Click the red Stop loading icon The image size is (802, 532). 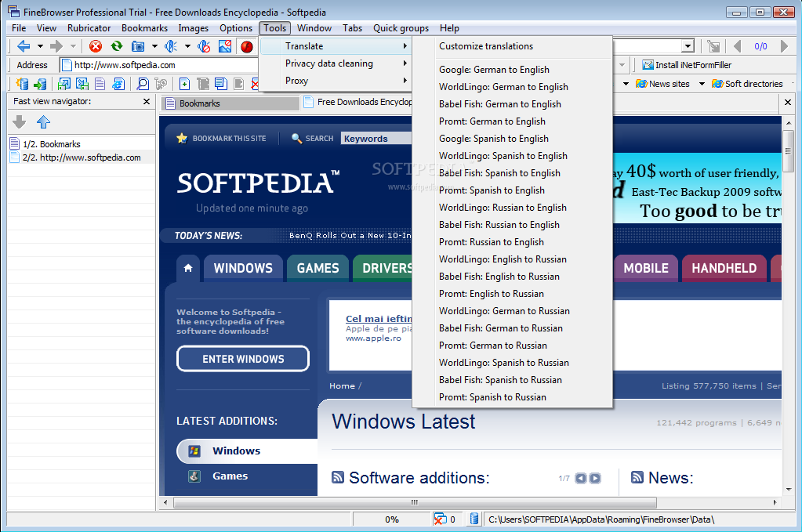[x=96, y=46]
